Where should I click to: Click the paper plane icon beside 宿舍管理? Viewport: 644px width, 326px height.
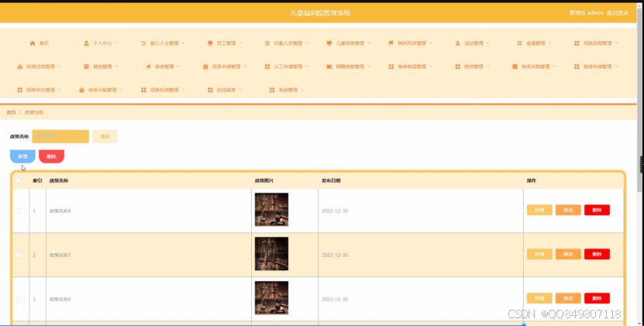click(x=148, y=67)
